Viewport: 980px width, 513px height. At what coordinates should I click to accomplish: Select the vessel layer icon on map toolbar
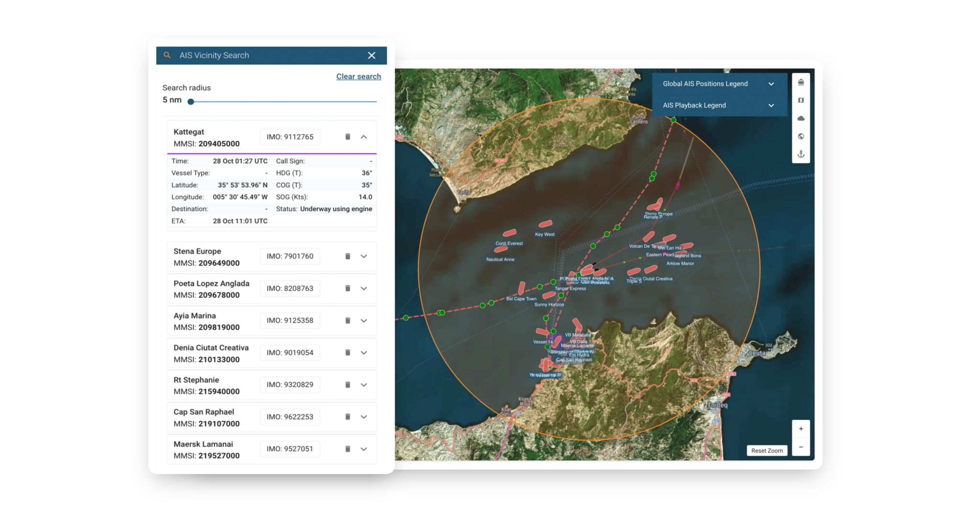click(x=801, y=82)
